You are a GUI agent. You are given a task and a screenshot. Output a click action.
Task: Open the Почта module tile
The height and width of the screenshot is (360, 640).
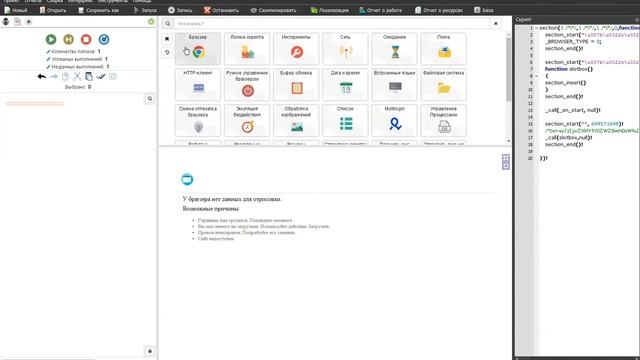(x=444, y=49)
